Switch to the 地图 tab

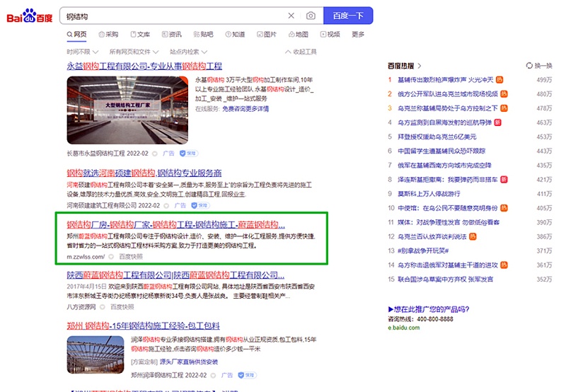tap(299, 34)
